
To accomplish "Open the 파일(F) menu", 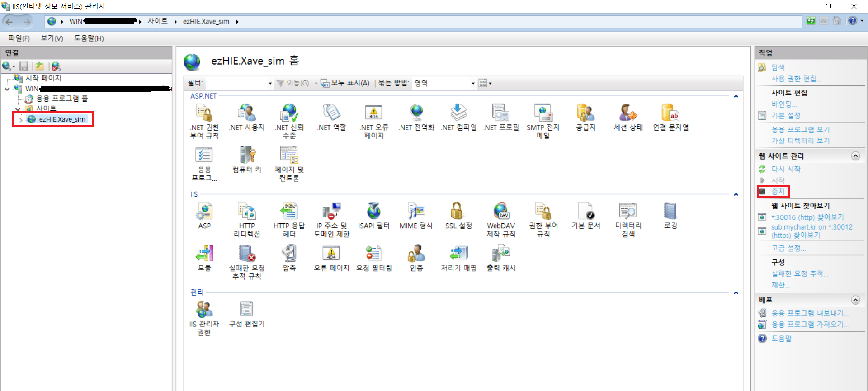I will (19, 38).
